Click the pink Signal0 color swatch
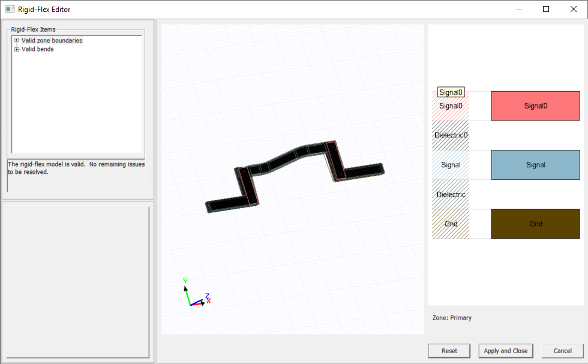The height and width of the screenshot is (364, 588). tap(535, 106)
